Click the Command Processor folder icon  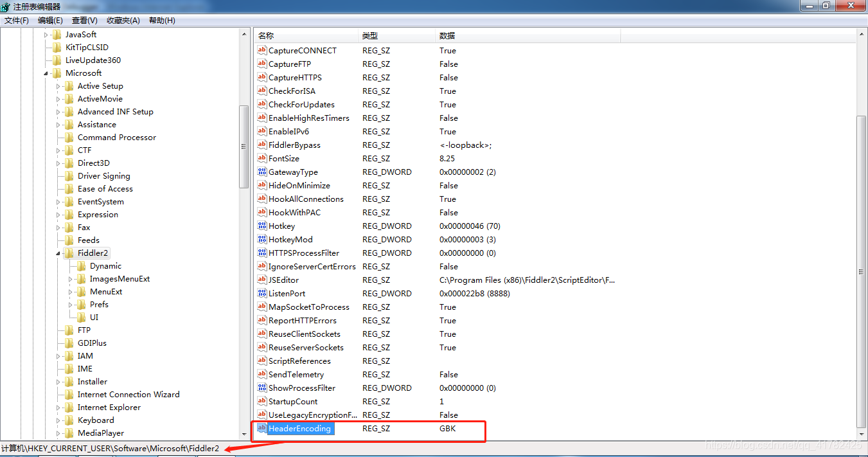tap(69, 138)
